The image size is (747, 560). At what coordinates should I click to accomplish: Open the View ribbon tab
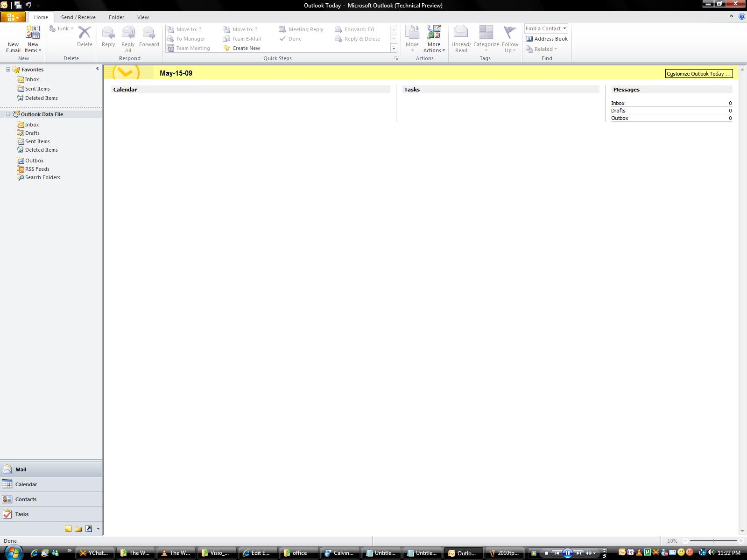142,17
